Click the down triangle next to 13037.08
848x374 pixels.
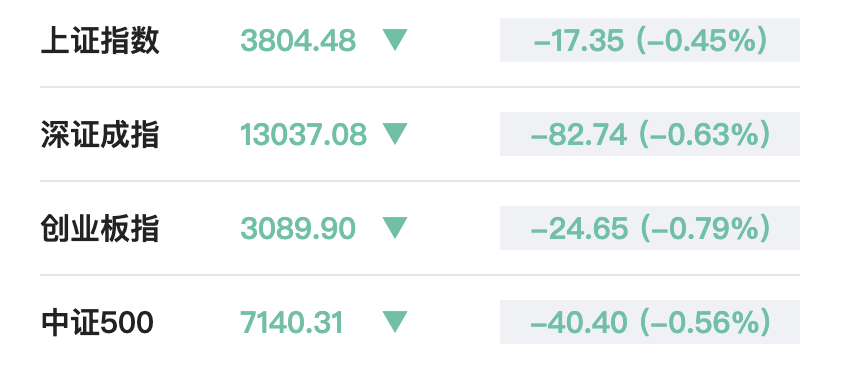point(395,134)
